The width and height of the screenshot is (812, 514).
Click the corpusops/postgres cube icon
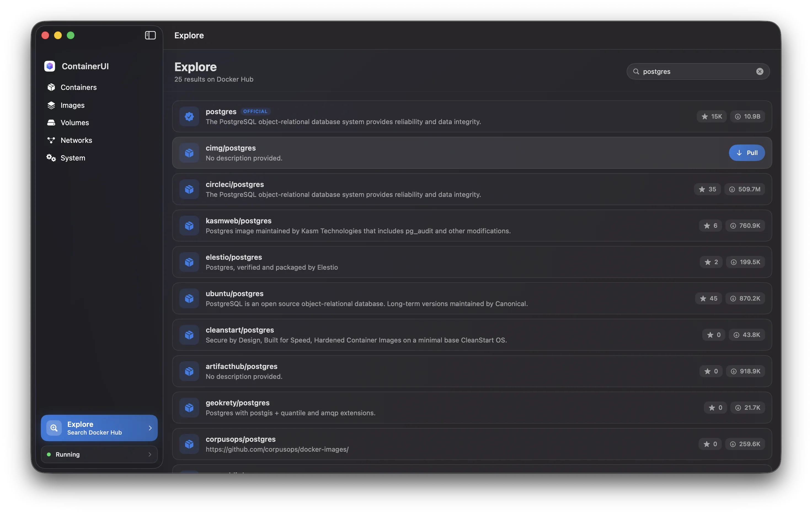pyautogui.click(x=189, y=444)
